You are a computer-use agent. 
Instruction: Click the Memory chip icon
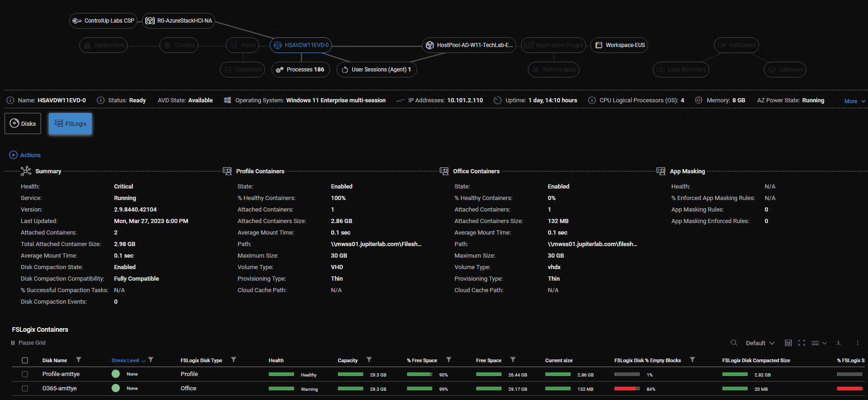[699, 100]
